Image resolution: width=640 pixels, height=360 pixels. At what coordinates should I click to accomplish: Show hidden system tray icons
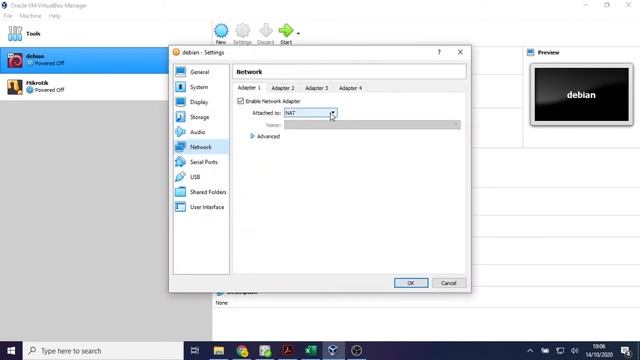530,351
